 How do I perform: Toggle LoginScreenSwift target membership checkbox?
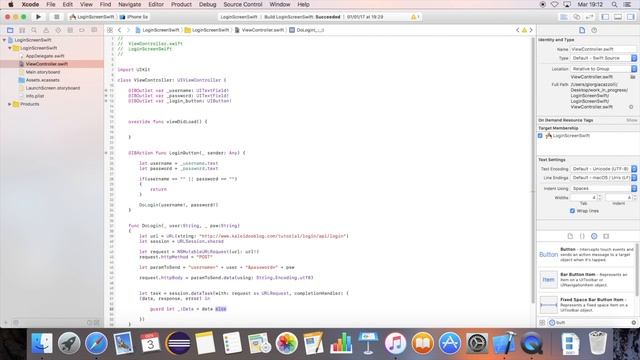click(x=540, y=136)
